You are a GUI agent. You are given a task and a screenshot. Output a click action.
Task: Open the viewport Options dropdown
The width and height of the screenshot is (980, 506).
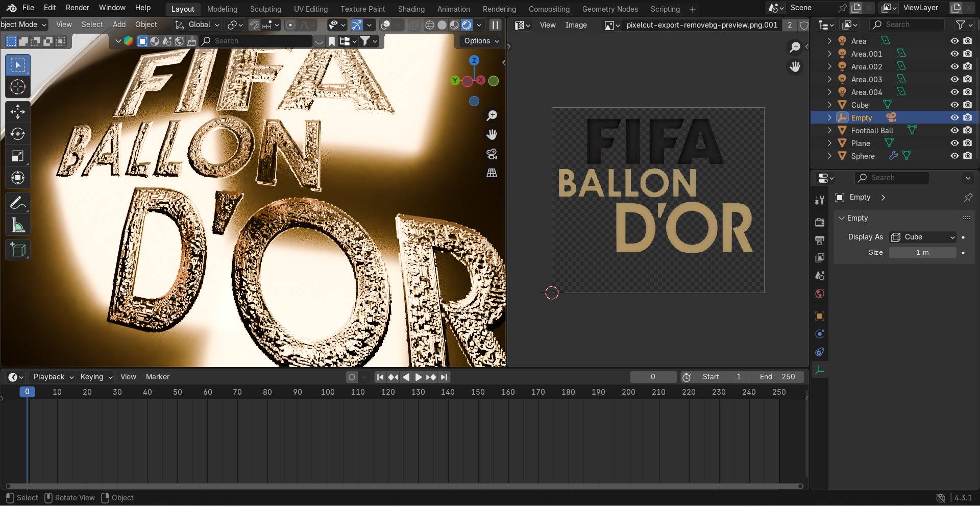(481, 41)
